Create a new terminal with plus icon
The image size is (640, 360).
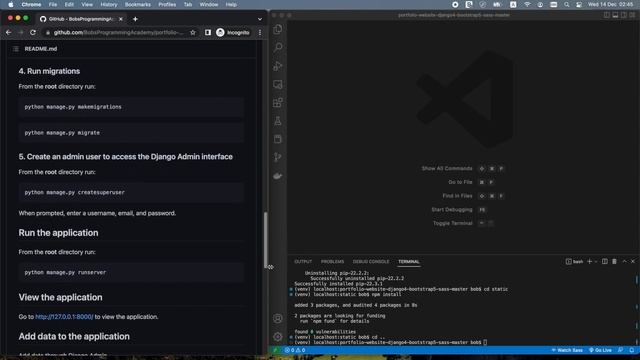(x=589, y=261)
